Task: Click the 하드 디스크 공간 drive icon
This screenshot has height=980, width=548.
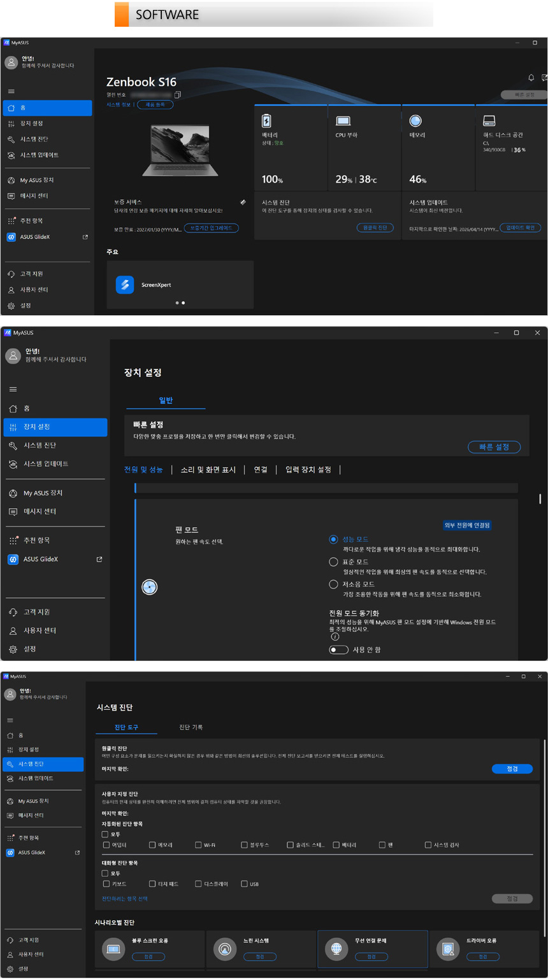Action: [489, 121]
